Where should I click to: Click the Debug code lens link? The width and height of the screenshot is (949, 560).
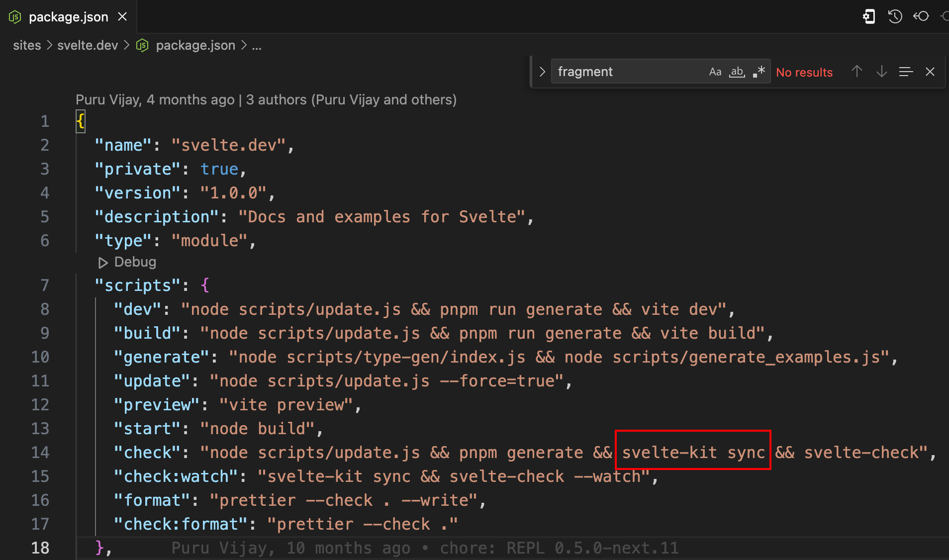pos(134,262)
